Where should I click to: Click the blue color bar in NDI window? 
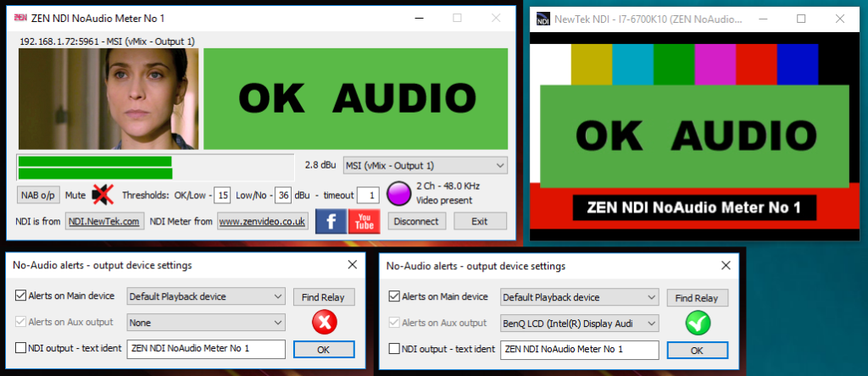[x=798, y=64]
